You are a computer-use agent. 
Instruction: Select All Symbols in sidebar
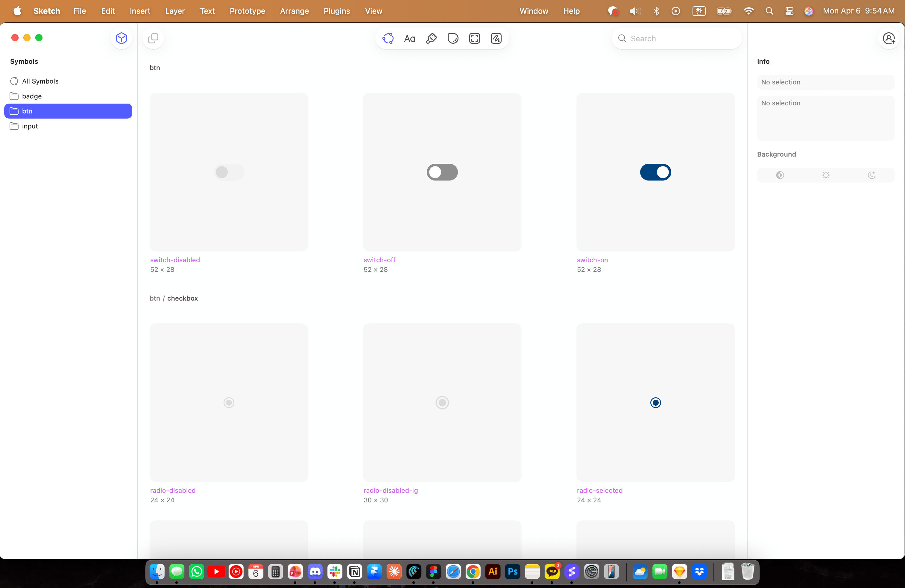[x=40, y=81]
